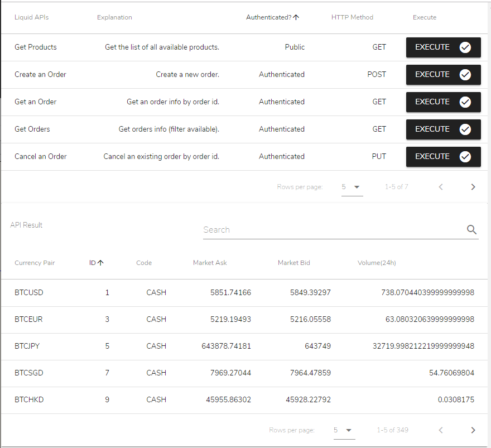
Task: Select the BTCEUR currency pair cell
Action: coord(28,319)
